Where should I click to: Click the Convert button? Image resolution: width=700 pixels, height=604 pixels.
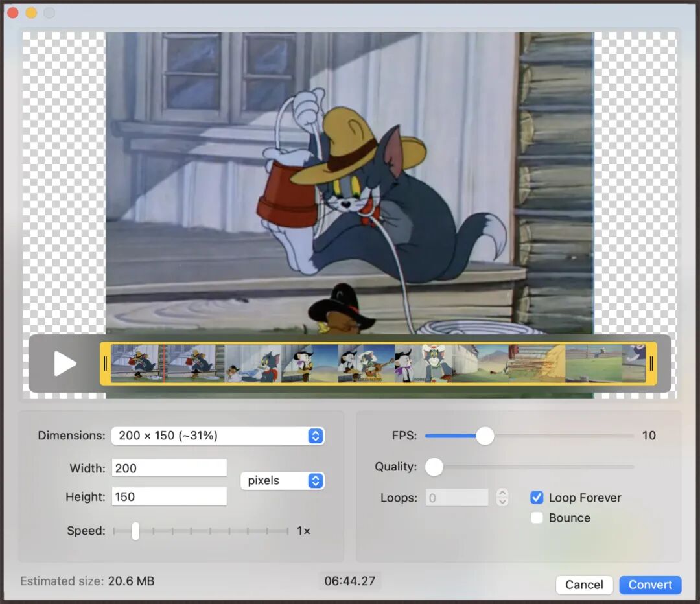click(x=650, y=585)
